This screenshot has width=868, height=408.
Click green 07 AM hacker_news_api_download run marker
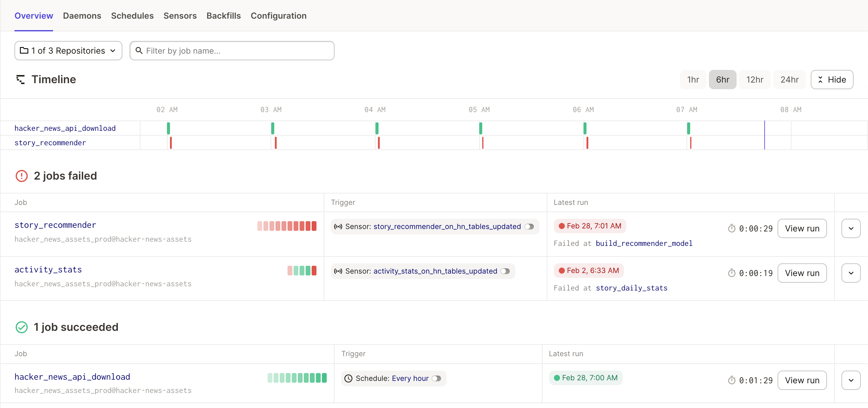(689, 128)
